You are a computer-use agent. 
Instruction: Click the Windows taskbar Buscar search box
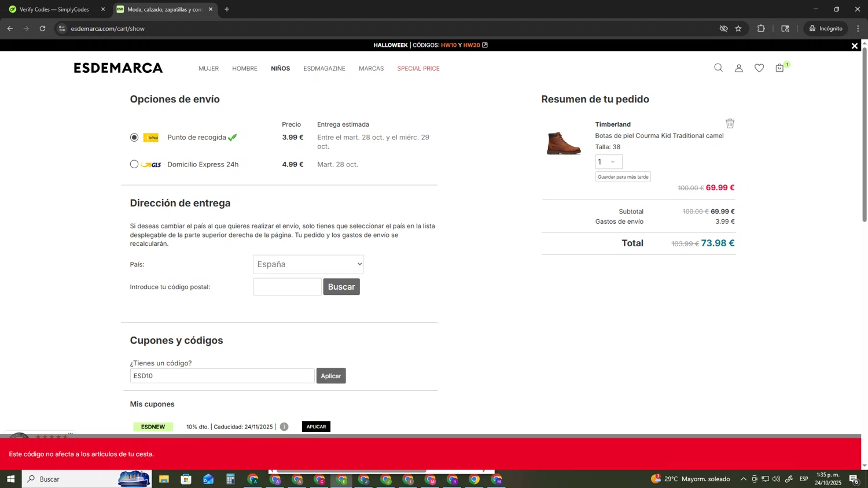[87, 479]
